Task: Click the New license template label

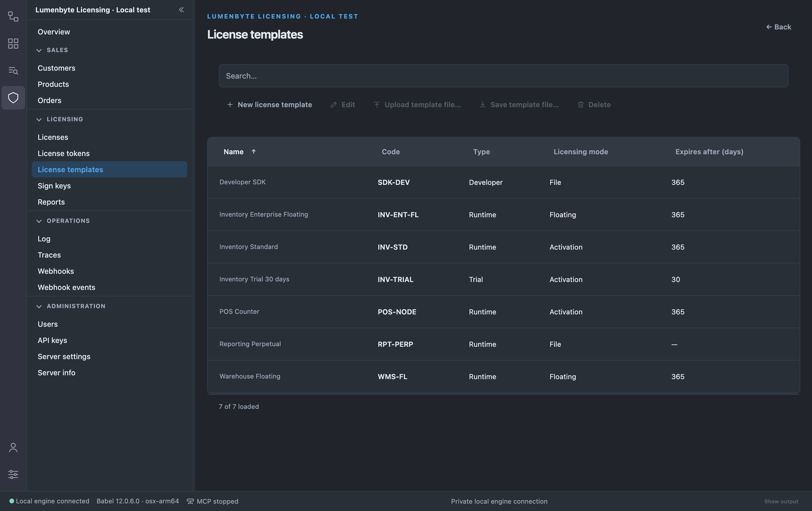Action: 275,104
